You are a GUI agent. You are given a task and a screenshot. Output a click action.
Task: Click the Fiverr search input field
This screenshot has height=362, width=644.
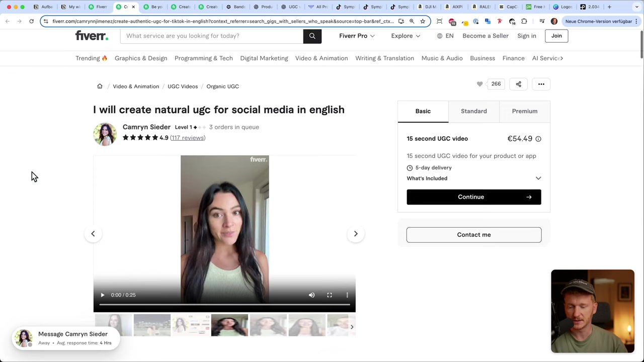(212, 36)
